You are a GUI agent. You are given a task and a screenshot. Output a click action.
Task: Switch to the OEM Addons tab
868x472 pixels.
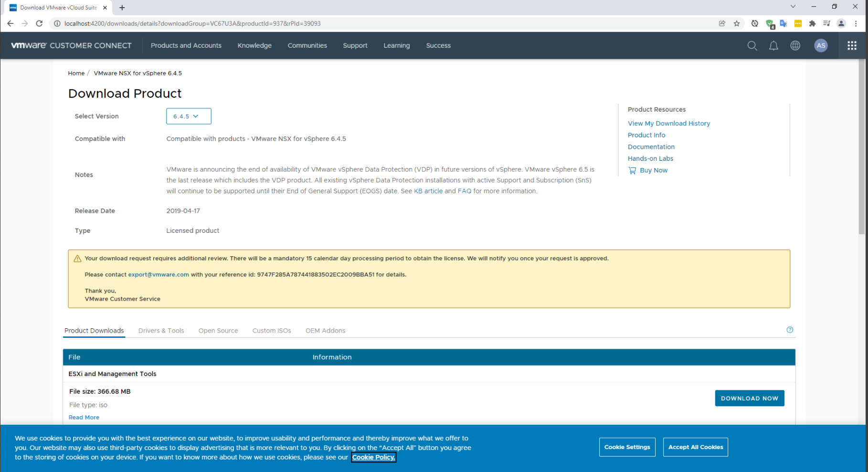[x=325, y=331]
